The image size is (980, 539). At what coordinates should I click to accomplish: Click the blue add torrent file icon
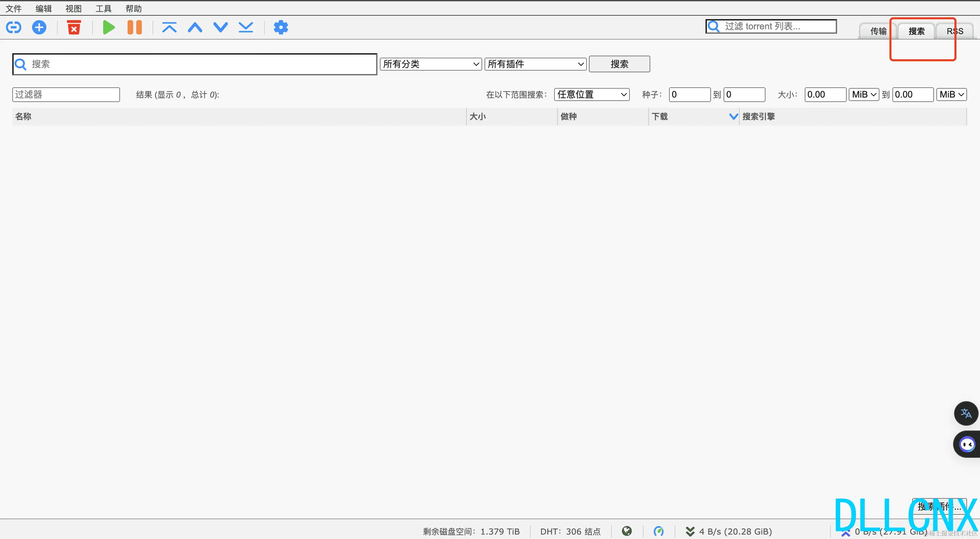pos(39,27)
